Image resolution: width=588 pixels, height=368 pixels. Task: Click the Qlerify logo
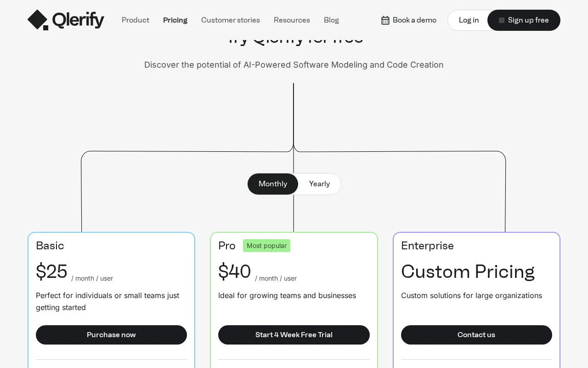pyautogui.click(x=66, y=20)
